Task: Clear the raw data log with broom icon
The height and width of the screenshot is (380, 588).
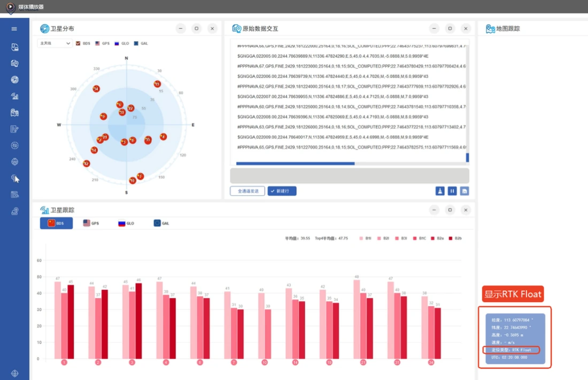Action: 440,191
